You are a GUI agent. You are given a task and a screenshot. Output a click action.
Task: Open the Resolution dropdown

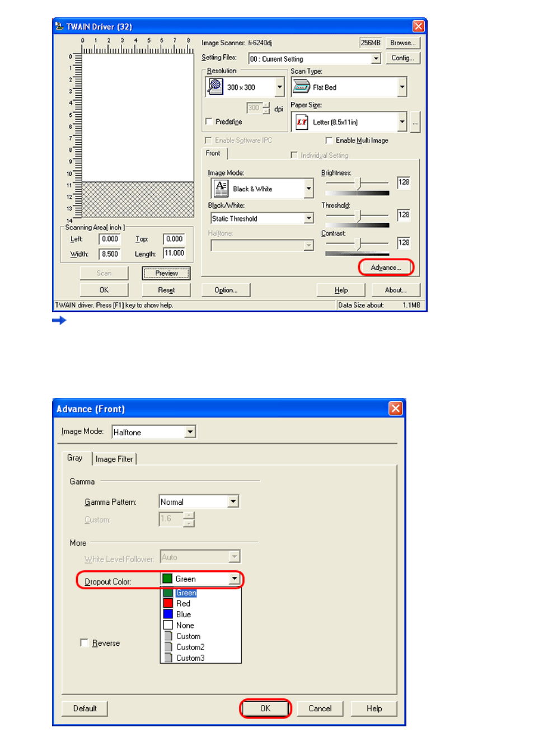[x=280, y=87]
